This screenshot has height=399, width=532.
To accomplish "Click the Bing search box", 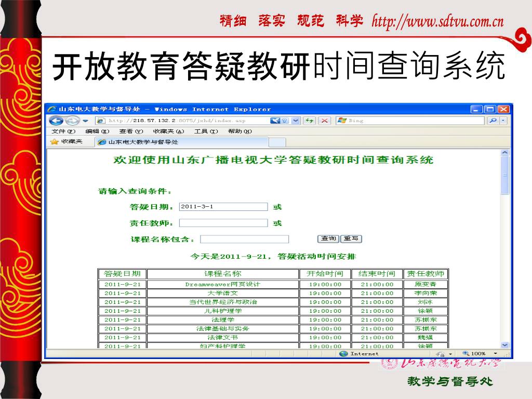I will pyautogui.click(x=410, y=121).
